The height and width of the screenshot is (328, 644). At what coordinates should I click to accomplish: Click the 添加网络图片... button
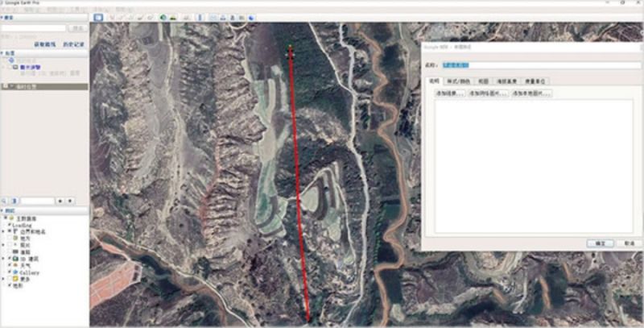(x=489, y=93)
